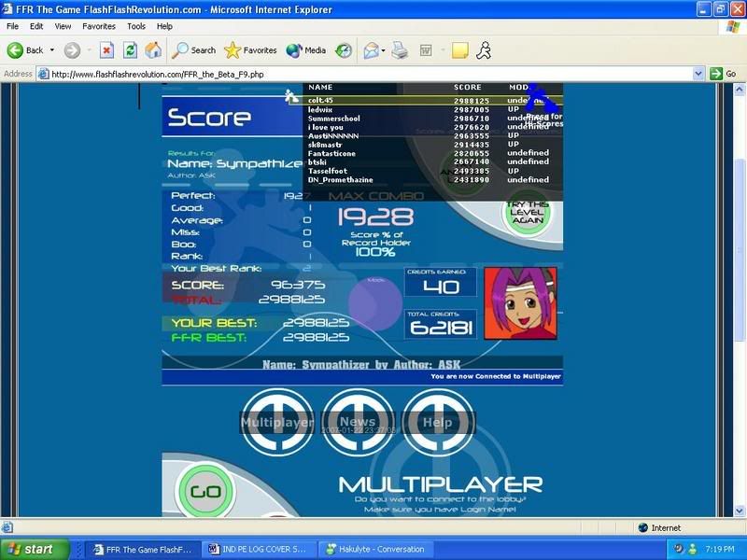Open the yellow note Discuss icon
The height and width of the screenshot is (560, 747).
coord(459,50)
